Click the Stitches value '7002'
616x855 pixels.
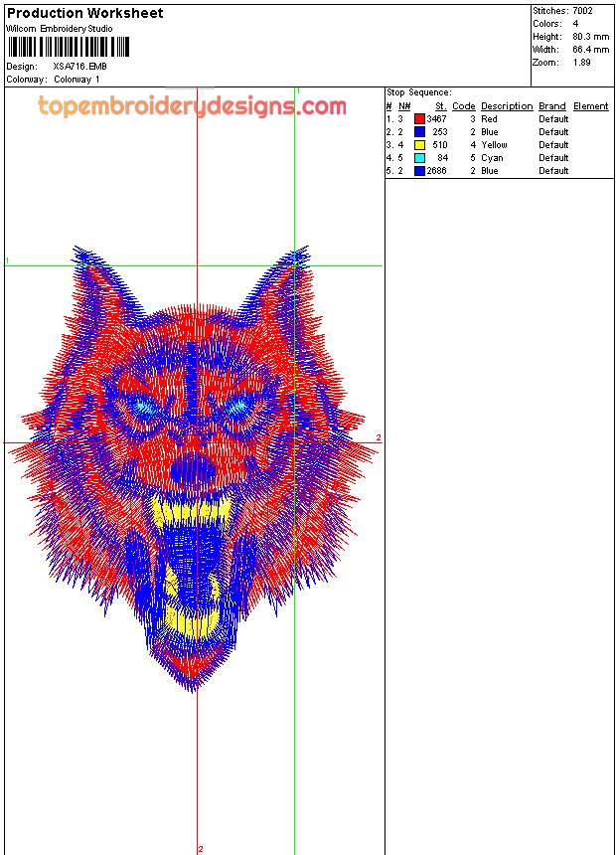click(x=582, y=11)
